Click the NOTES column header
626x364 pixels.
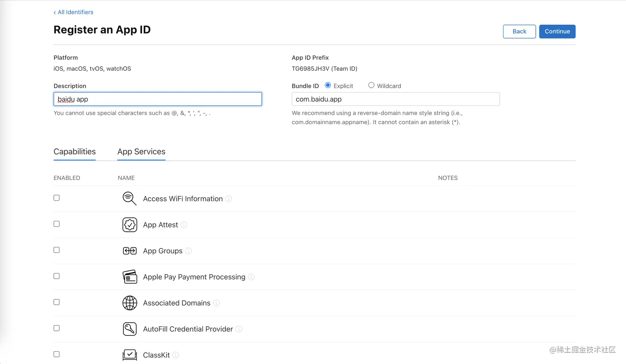click(x=448, y=178)
